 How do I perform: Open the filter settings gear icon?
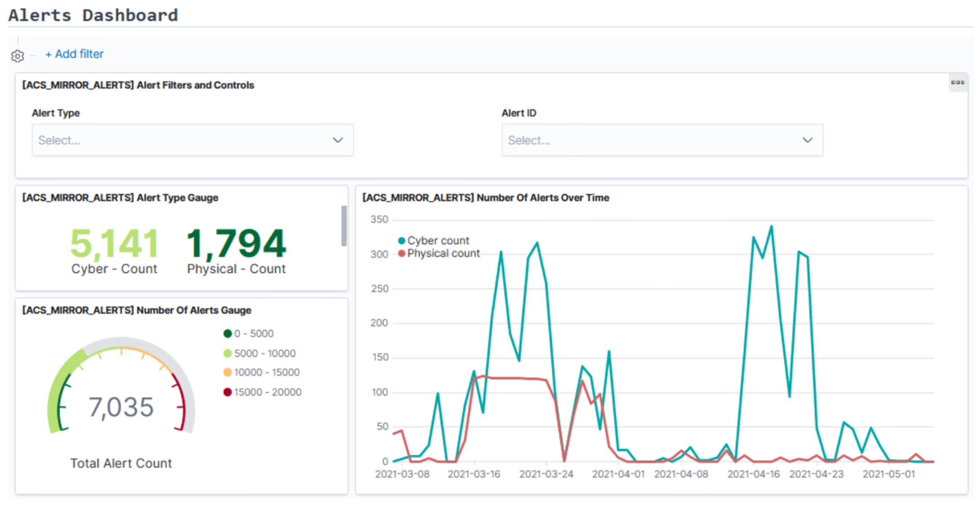(x=17, y=56)
